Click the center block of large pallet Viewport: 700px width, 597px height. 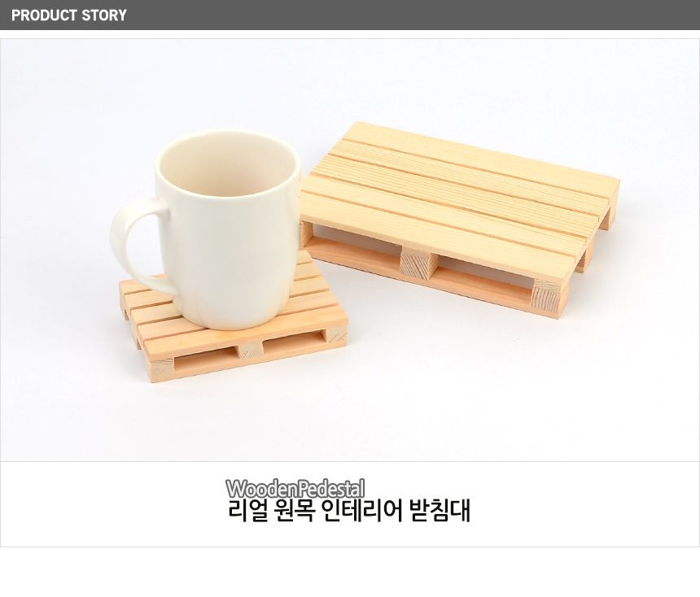coord(418,264)
